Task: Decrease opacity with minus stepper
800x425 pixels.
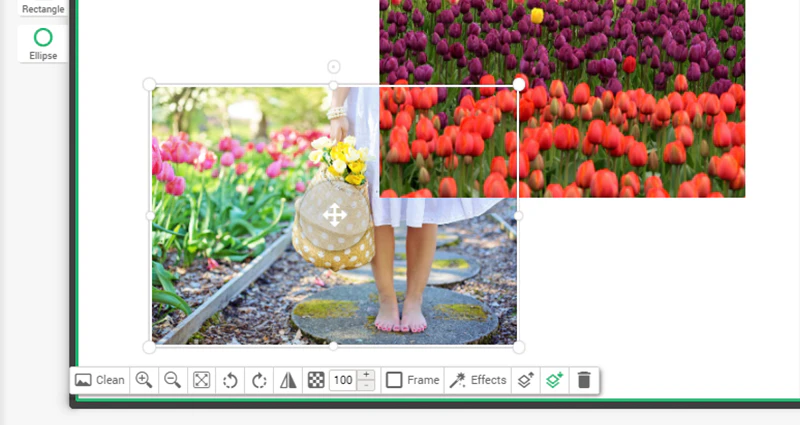Action: 366,386
